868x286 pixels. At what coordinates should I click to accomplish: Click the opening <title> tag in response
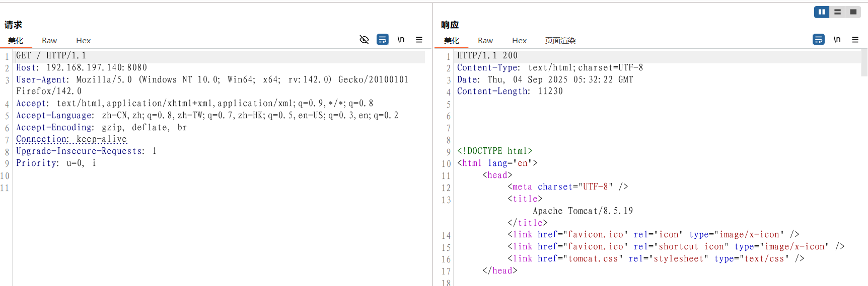pyautogui.click(x=525, y=199)
